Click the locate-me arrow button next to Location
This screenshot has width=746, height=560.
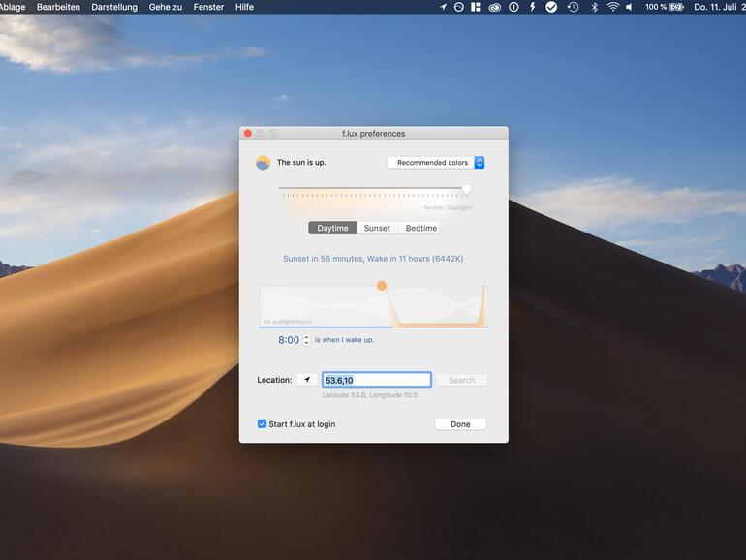coord(306,380)
